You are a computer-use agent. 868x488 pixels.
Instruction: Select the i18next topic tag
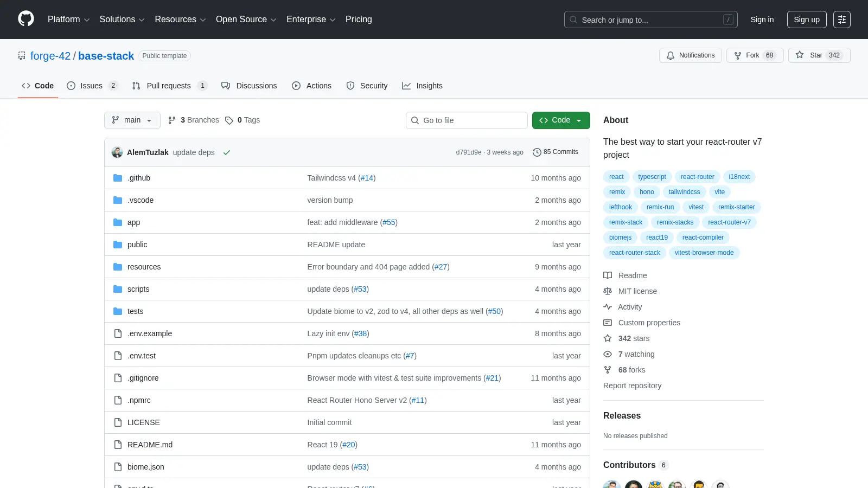[739, 177]
